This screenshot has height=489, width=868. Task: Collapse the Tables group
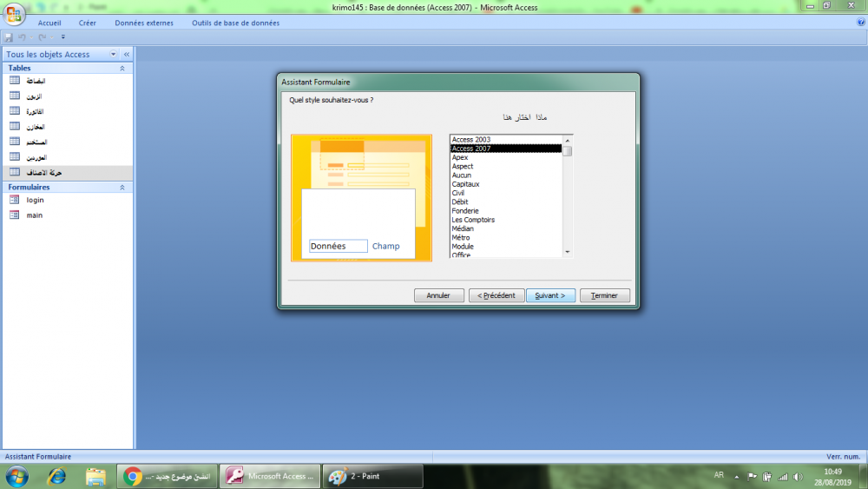[122, 68]
